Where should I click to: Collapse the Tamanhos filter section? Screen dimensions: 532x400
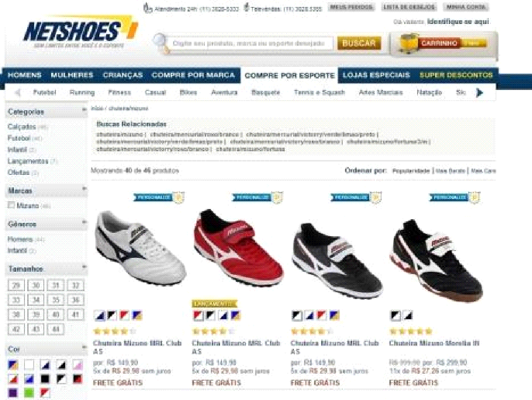pyautogui.click(x=84, y=267)
